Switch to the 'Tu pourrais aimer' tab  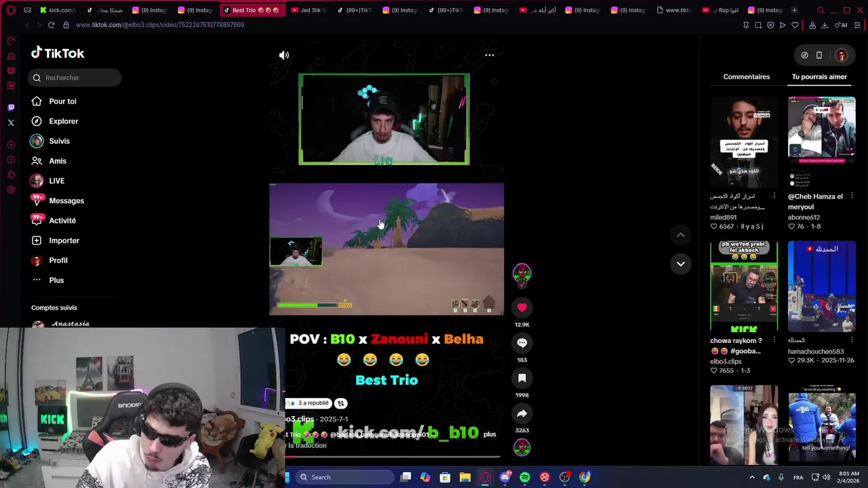[819, 77]
